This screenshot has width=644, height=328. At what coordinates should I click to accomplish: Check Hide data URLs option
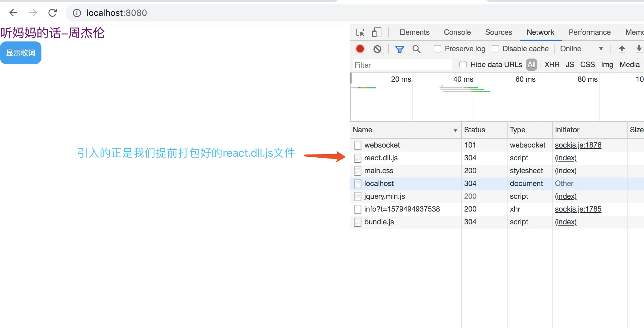pos(463,65)
